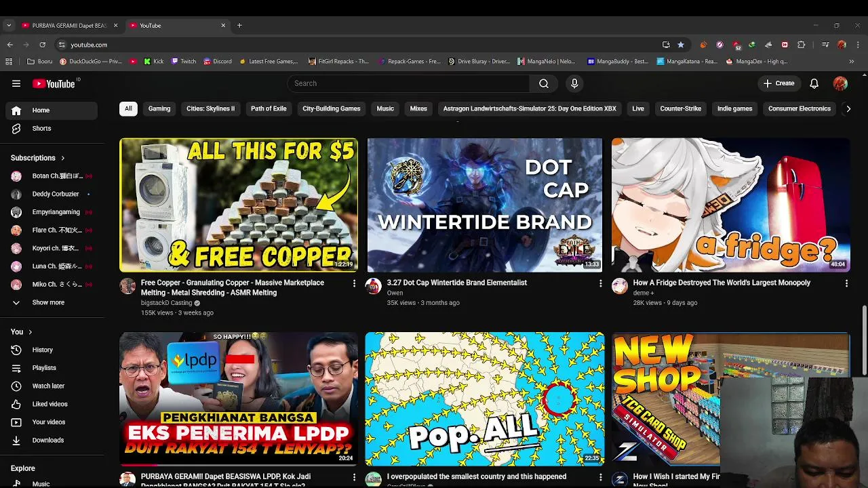Open the Free Copper video title
The height and width of the screenshot is (488, 868).
click(233, 287)
